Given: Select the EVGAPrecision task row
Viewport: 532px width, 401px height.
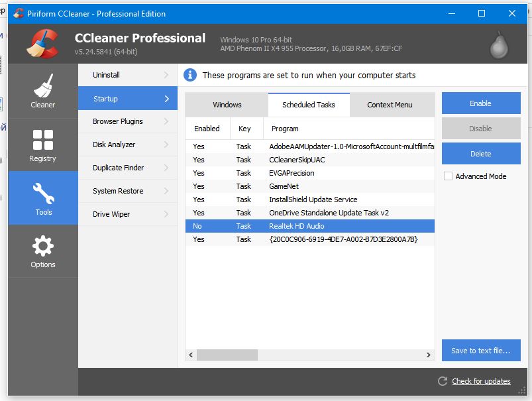Looking at the screenshot, I should coord(310,173).
